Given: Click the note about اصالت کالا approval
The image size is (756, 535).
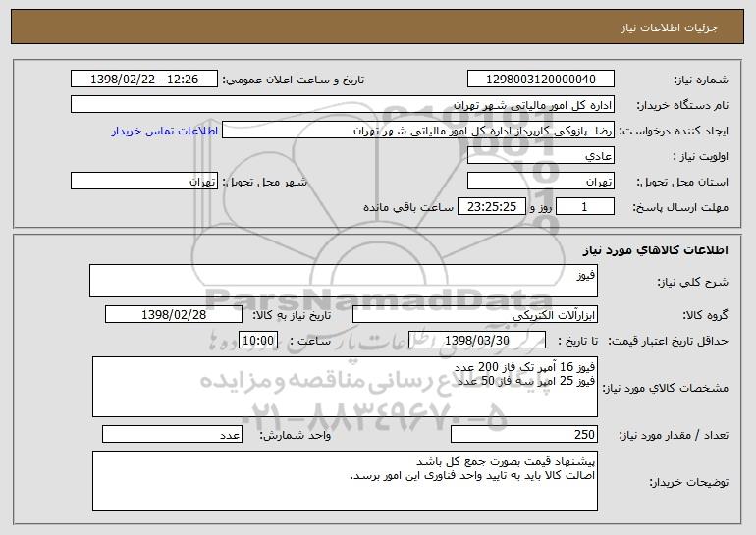Looking at the screenshot, I should point(472,476).
